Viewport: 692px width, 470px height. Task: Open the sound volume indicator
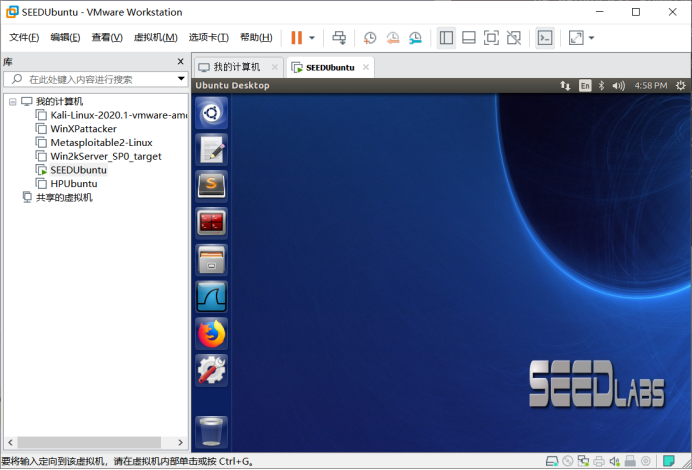point(619,86)
